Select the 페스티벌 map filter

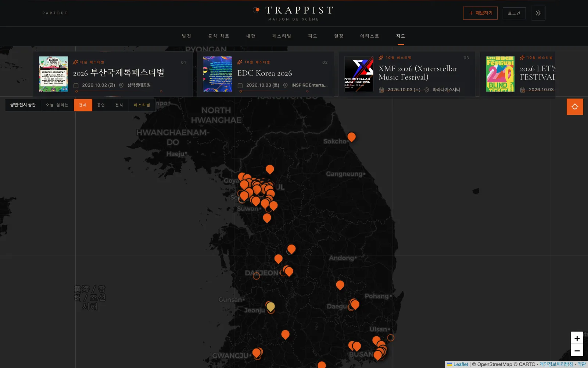click(x=142, y=105)
